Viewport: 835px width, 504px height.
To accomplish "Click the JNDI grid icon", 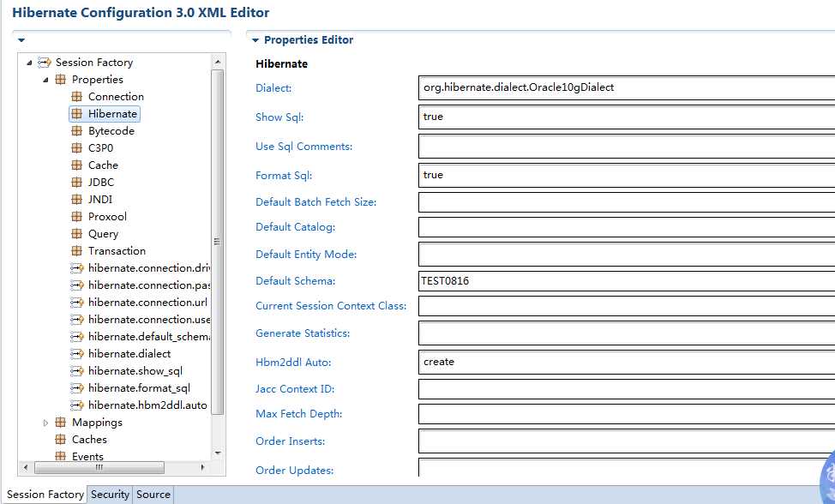I will (x=76, y=199).
